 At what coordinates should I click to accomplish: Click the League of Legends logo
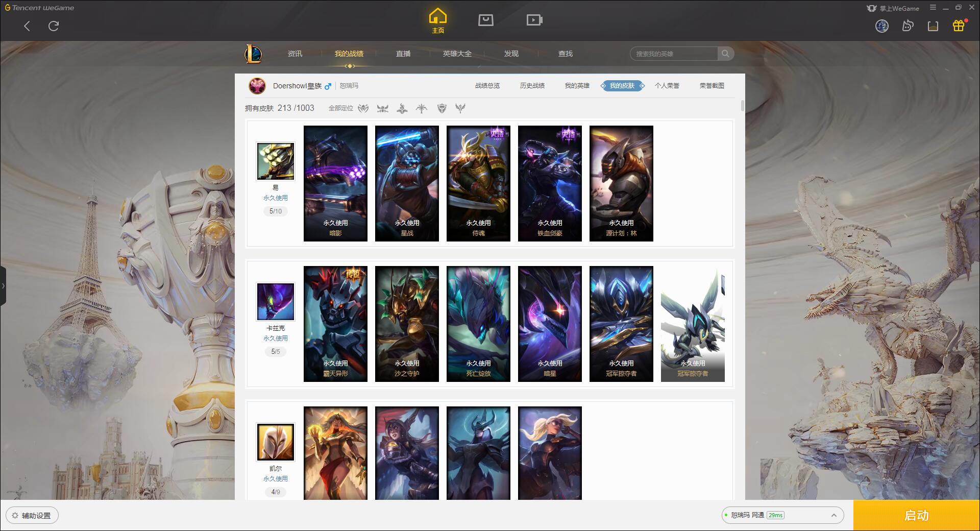click(254, 54)
